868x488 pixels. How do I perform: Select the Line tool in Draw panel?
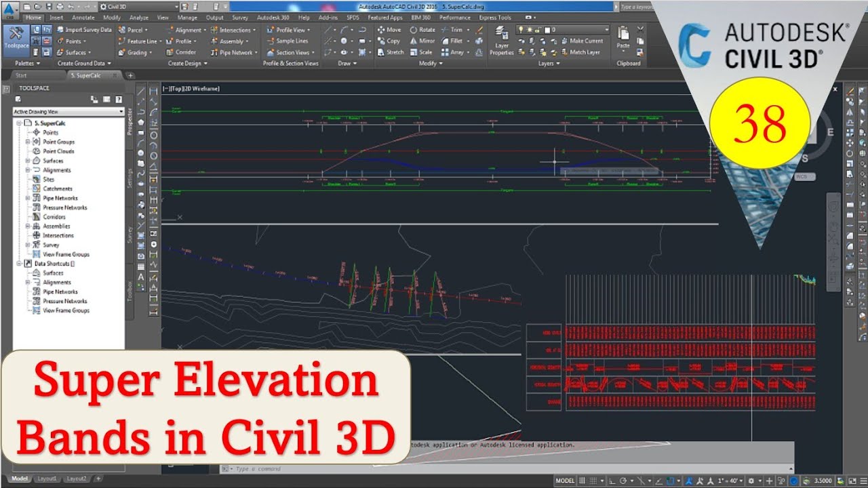[328, 30]
